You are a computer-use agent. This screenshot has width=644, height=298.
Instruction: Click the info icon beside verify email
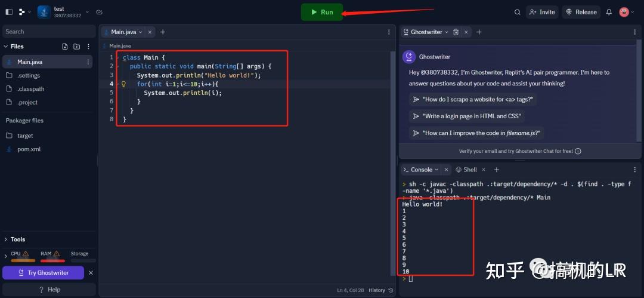coord(578,151)
